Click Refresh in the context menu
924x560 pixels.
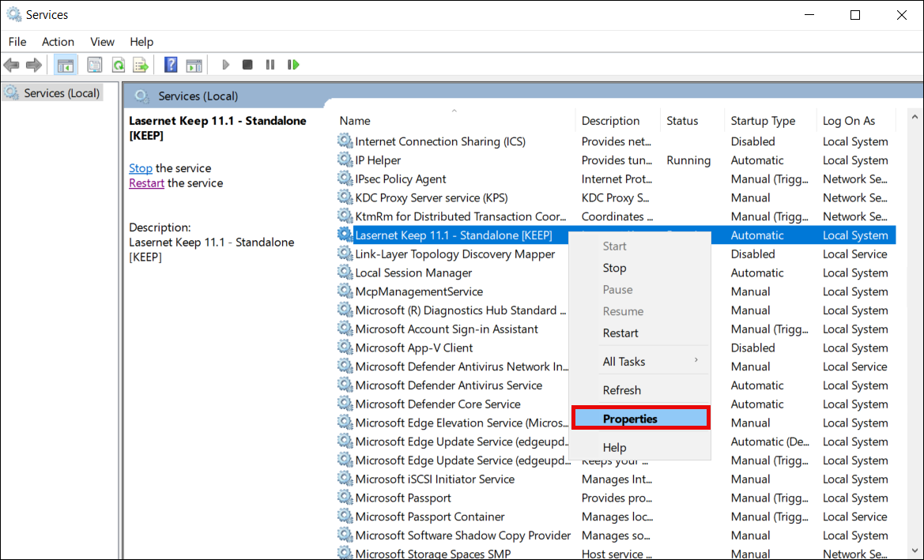point(622,390)
